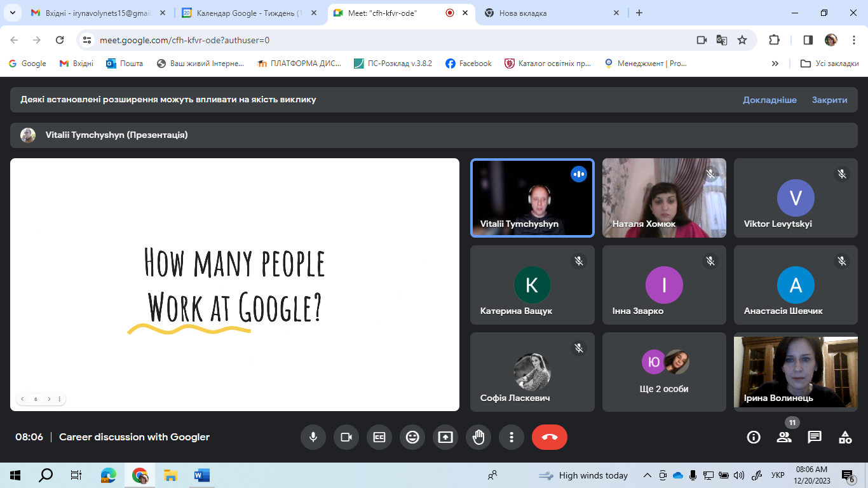The height and width of the screenshot is (488, 868).
Task: Click Закрити to dismiss the banner
Action: [x=829, y=100]
